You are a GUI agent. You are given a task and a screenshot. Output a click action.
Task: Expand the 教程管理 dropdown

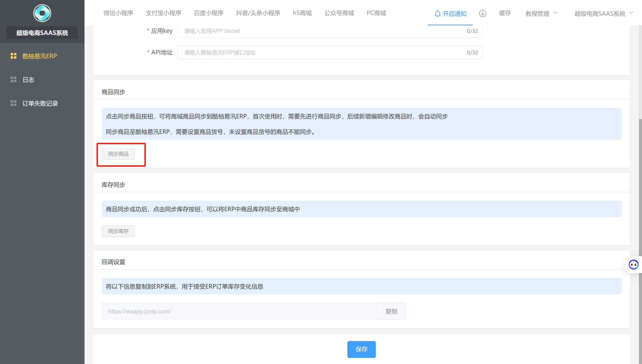point(541,14)
